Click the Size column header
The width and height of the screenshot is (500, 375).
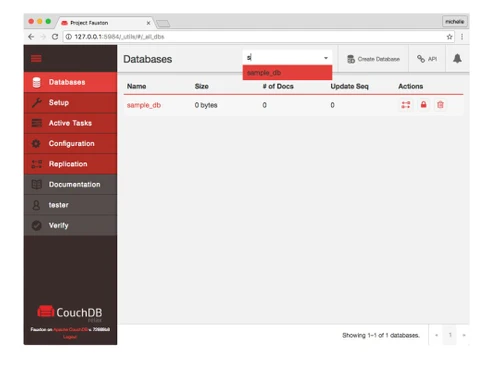pyautogui.click(x=202, y=86)
